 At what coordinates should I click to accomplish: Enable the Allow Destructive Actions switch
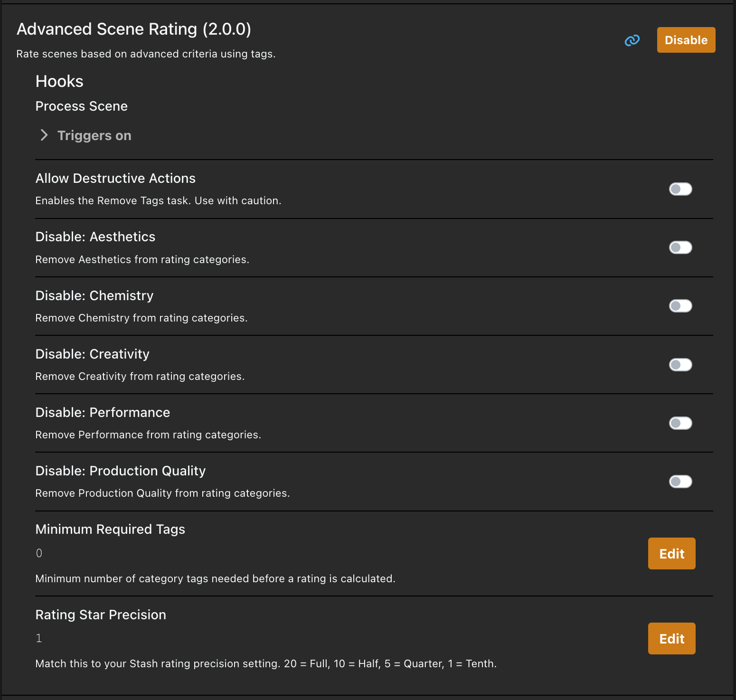tap(680, 189)
